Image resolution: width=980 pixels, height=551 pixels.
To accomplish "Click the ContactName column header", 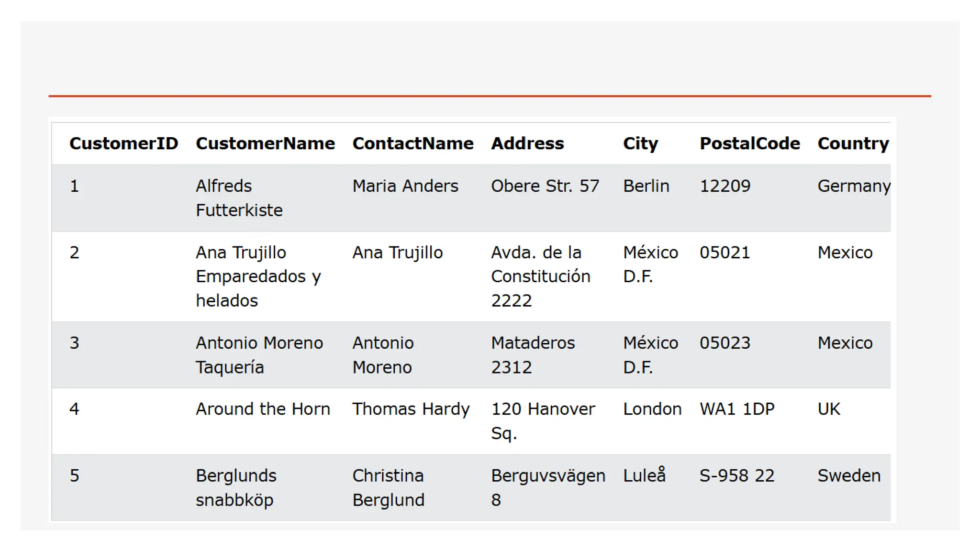I will [412, 143].
